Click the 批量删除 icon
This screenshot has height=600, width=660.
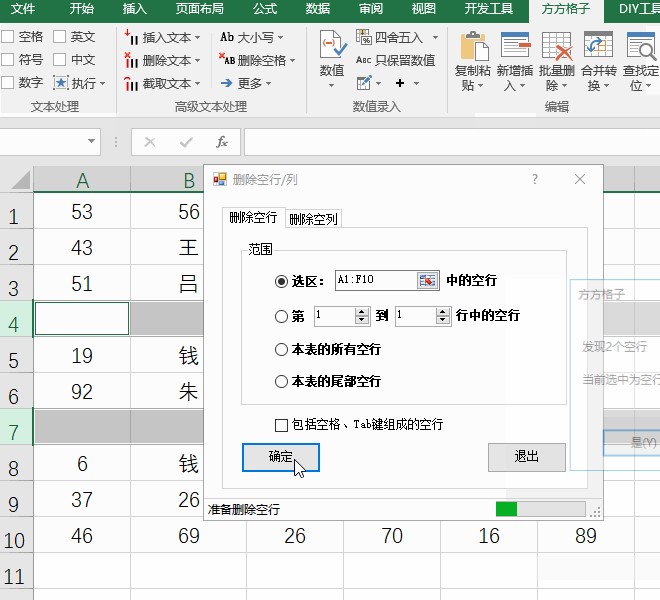[557, 46]
